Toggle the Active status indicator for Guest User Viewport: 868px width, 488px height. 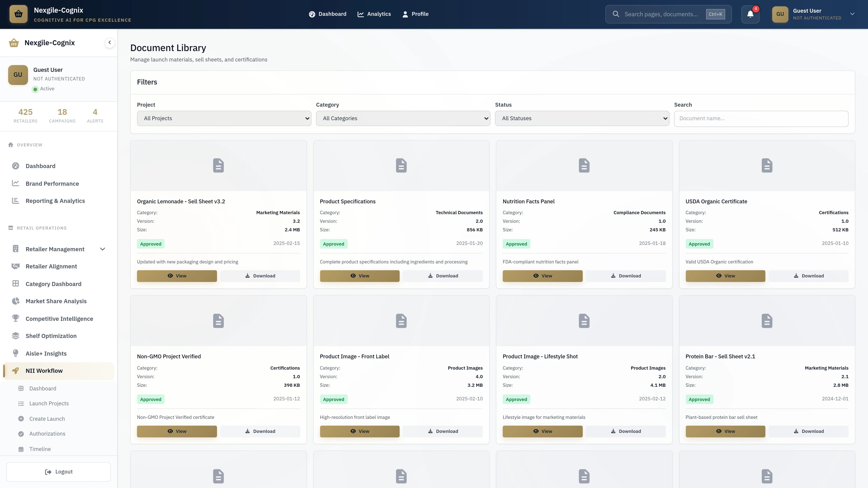click(x=35, y=89)
